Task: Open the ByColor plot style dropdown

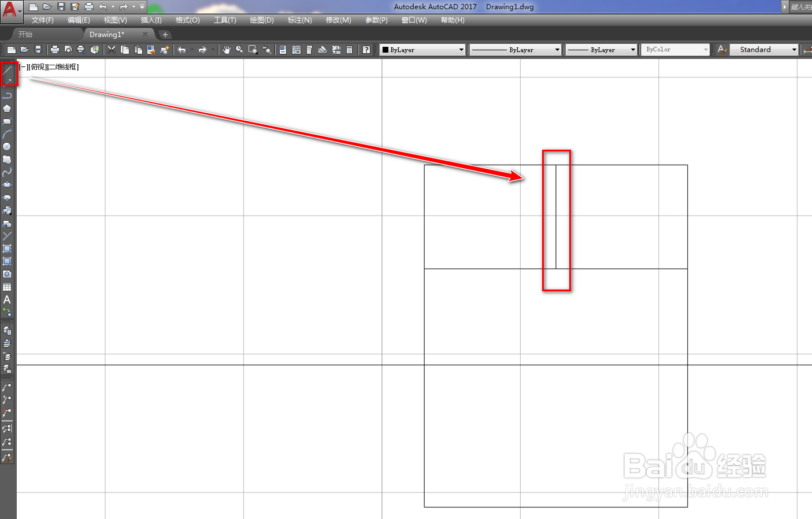Action: tap(676, 50)
